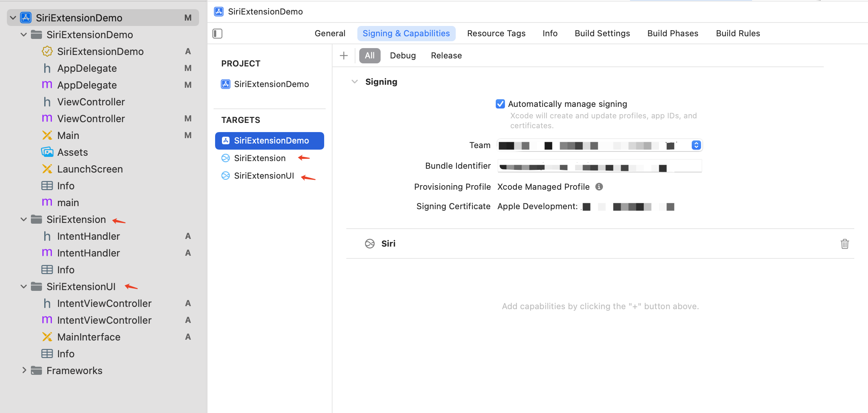Expand the Frameworks folder
The width and height of the screenshot is (868, 413).
point(24,371)
